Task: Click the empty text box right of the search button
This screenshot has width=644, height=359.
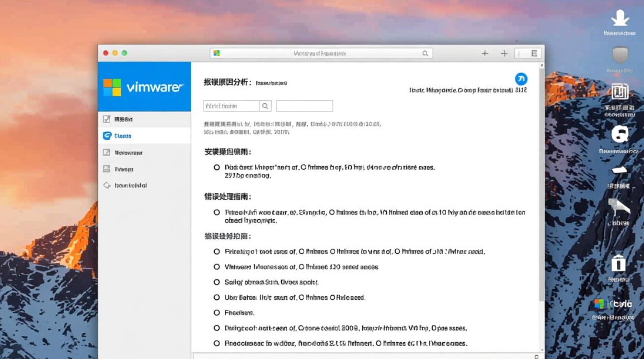Action: [304, 106]
